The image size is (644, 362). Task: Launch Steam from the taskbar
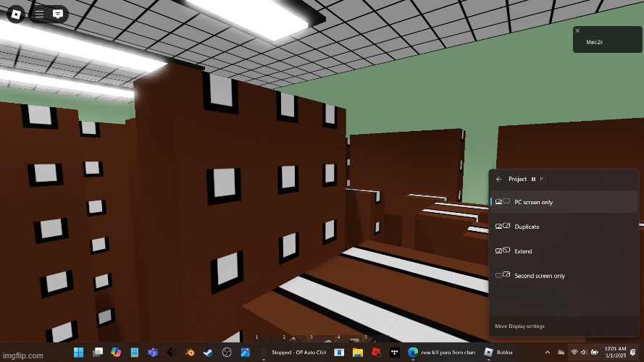(208, 352)
